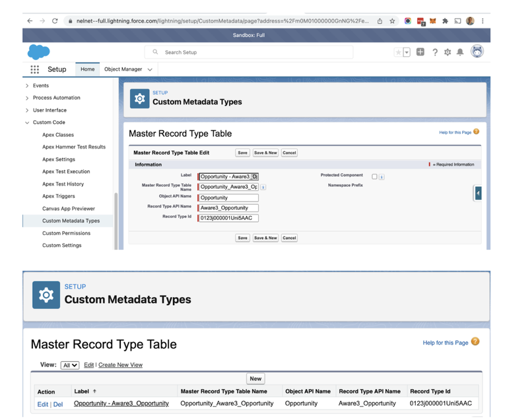Image resolution: width=507 pixels, height=420 pixels.
Task: Open the MetaMask fox extension
Action: point(432,21)
